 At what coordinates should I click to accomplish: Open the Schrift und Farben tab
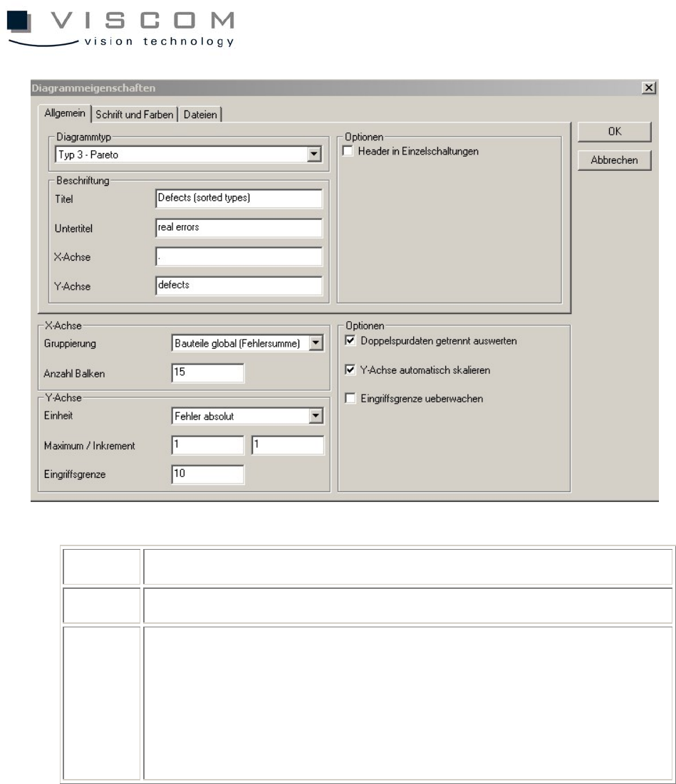(x=135, y=115)
